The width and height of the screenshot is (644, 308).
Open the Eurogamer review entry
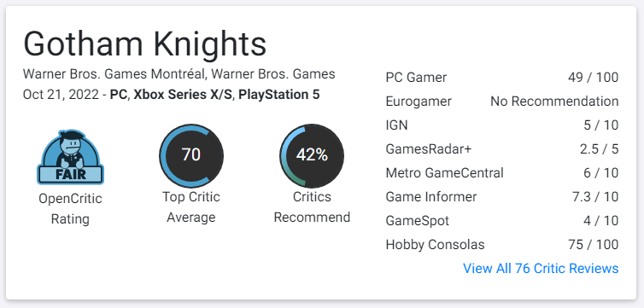502,102
